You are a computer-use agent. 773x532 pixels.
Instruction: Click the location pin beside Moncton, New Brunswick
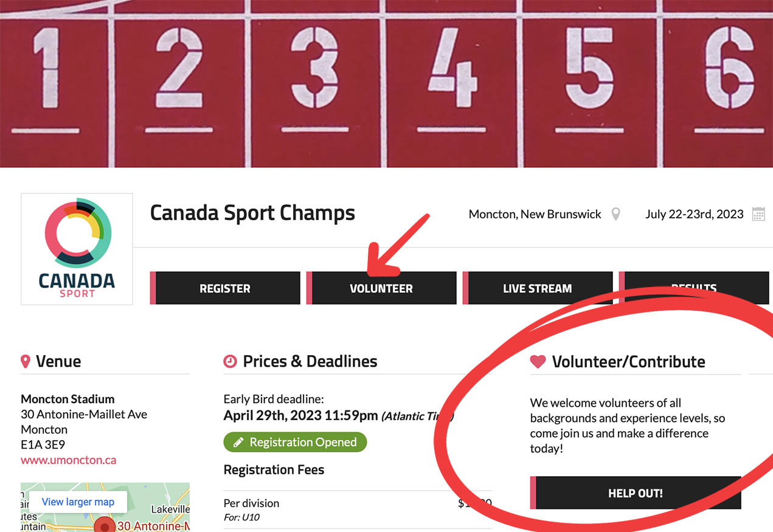615,214
